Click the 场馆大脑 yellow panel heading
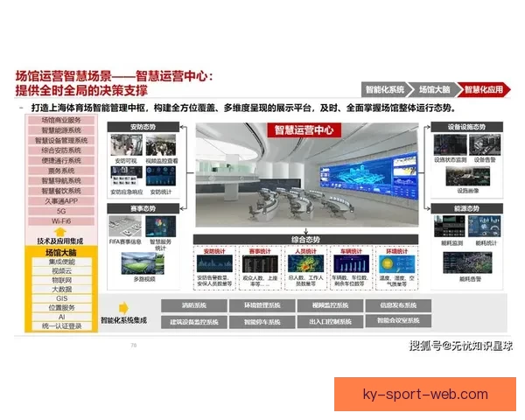This screenshot has height=420, width=525. tap(61, 253)
